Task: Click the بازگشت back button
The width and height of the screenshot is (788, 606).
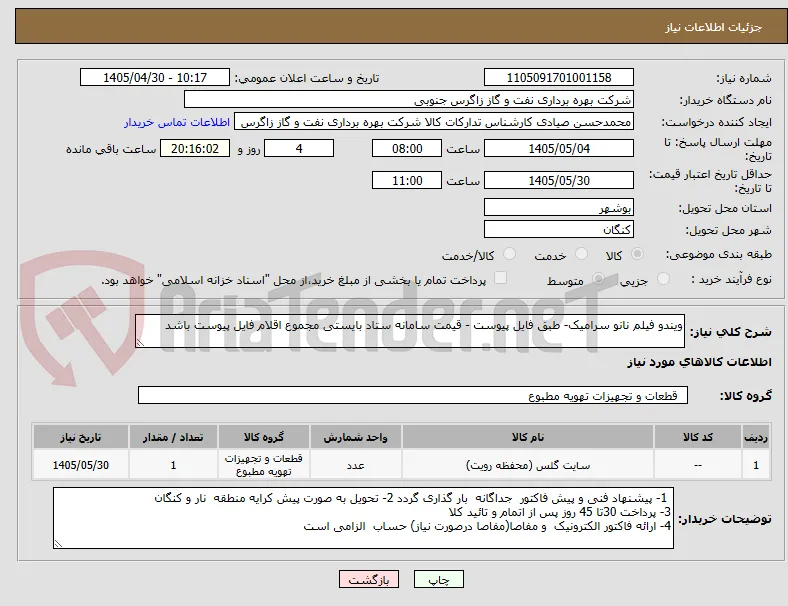Action: click(x=369, y=579)
